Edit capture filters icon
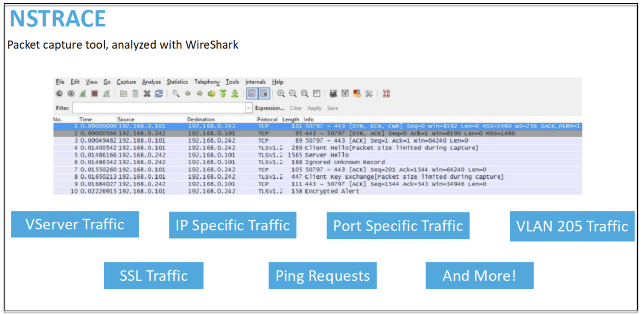The image size is (644, 315). (x=333, y=93)
